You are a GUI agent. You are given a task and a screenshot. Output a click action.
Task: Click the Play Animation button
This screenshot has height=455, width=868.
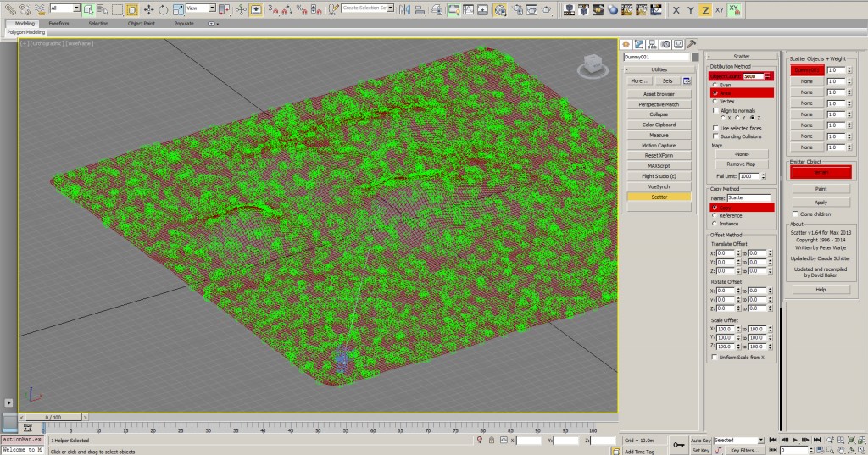pos(795,440)
